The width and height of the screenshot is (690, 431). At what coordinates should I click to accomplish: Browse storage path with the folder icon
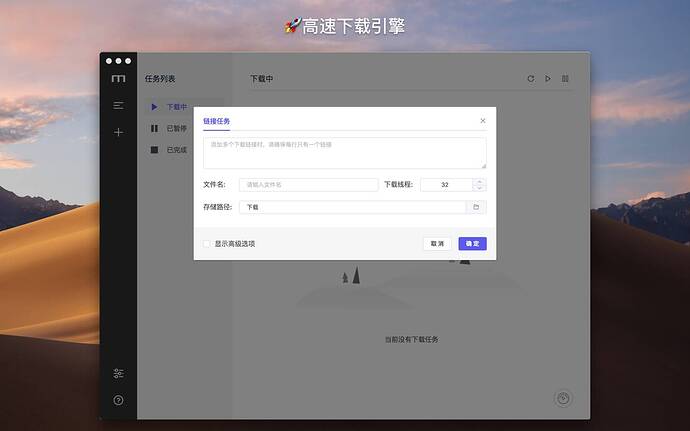pos(476,207)
